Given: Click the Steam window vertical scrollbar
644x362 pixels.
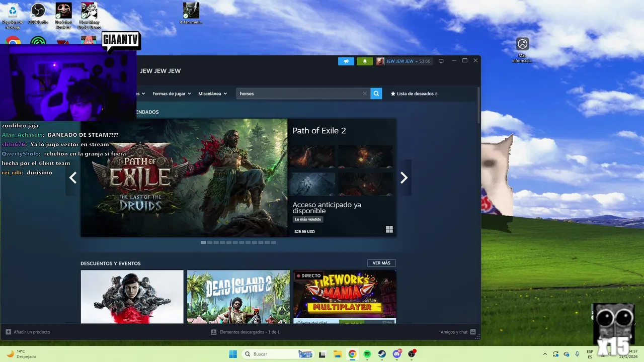Looking at the screenshot, I should coord(478,106).
